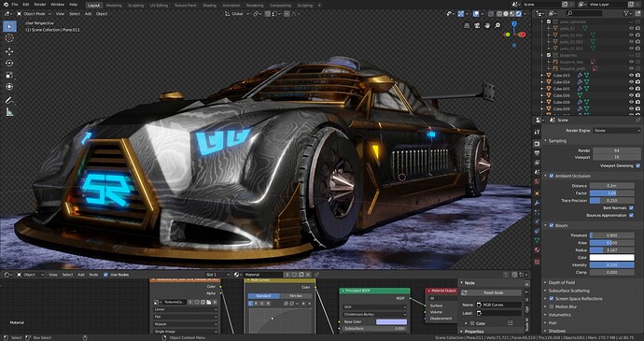The height and width of the screenshot is (341, 644).
Task: Open the Global transform orientation dropdown
Action: coord(237,14)
